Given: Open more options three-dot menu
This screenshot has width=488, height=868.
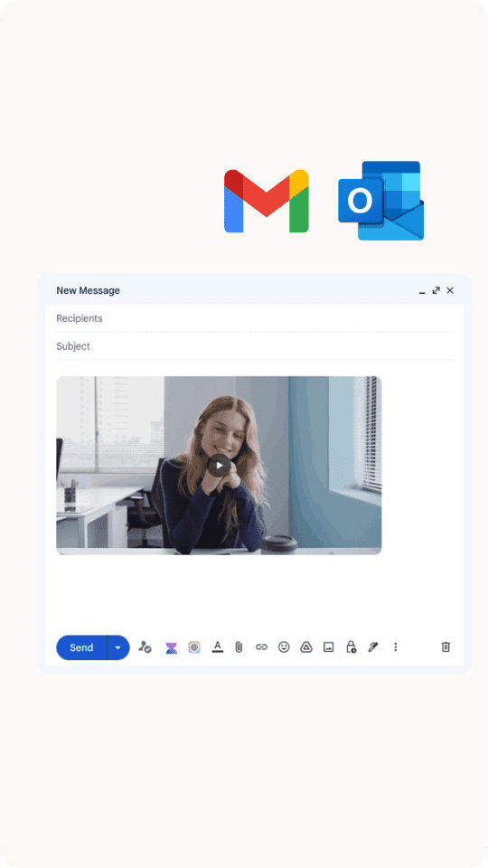Looking at the screenshot, I should click(395, 646).
